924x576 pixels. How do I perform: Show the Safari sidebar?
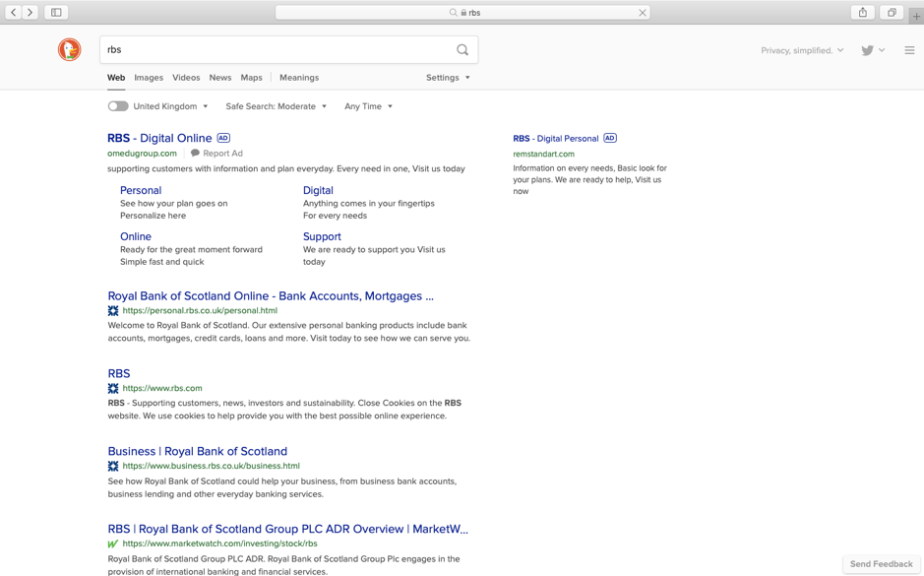[x=56, y=13]
